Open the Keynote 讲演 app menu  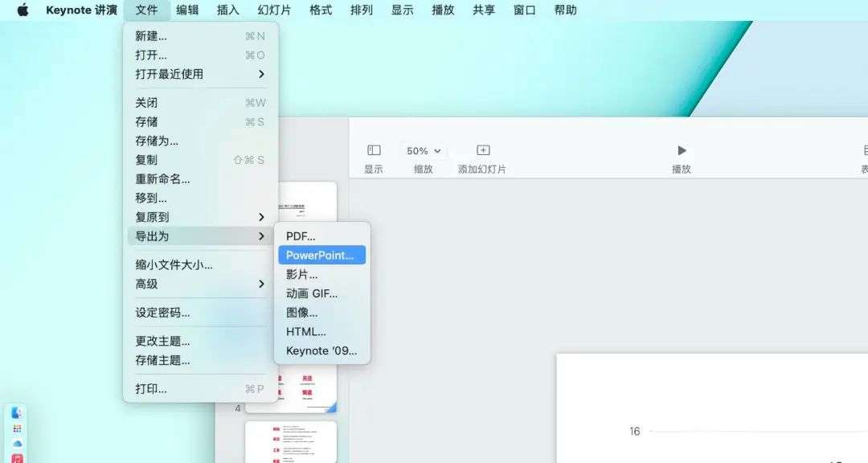click(x=81, y=10)
